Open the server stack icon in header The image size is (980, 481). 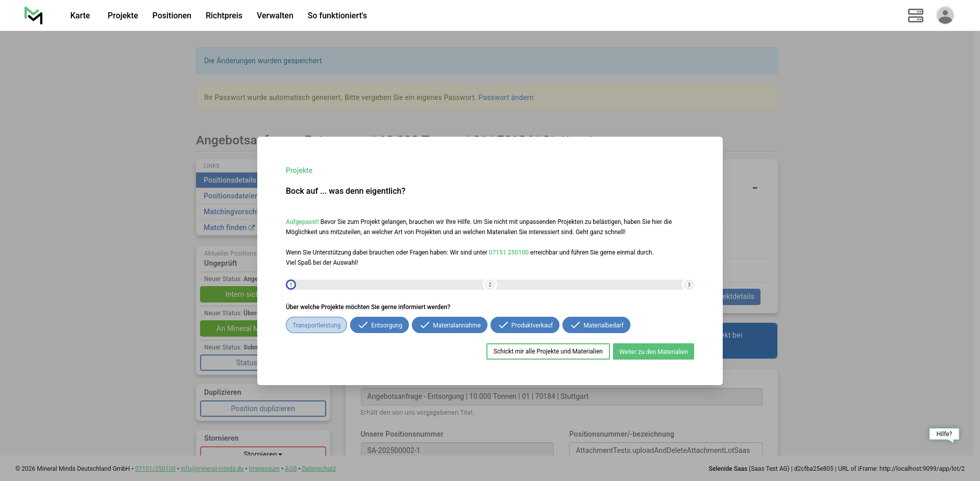(915, 15)
